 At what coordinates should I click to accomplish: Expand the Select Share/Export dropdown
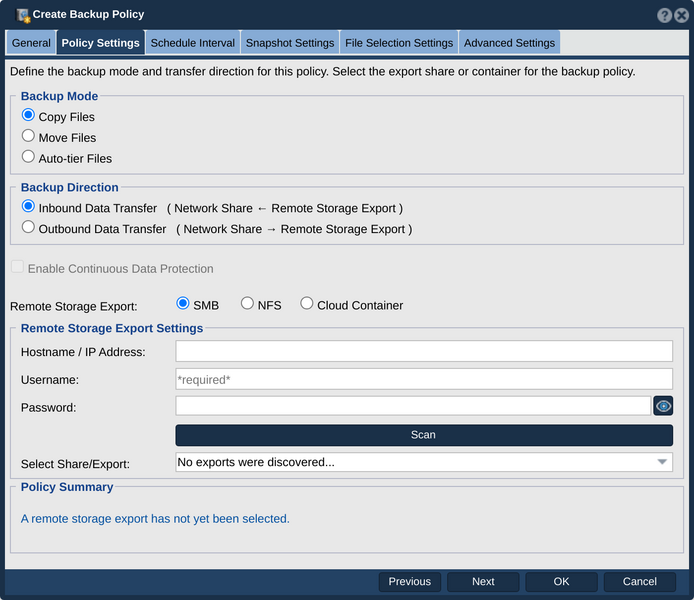tap(424, 462)
